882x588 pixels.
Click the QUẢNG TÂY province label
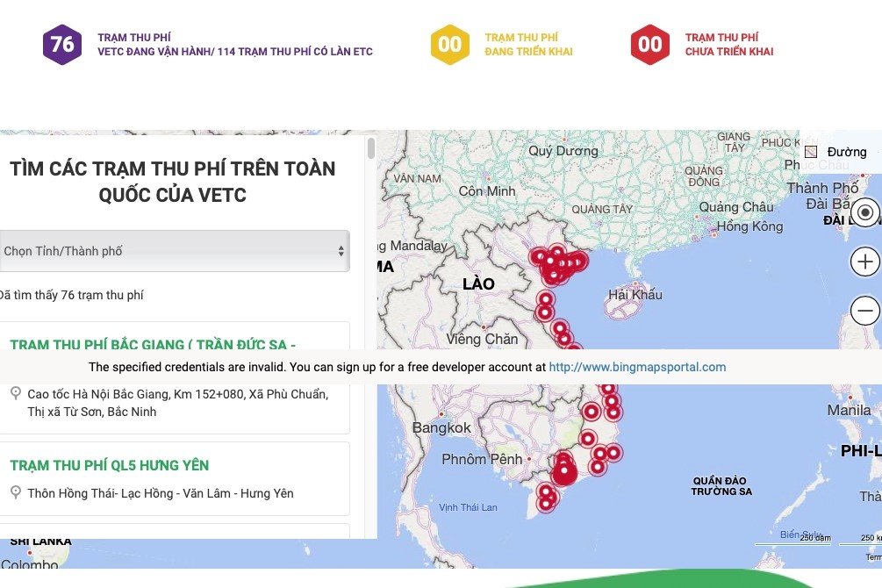point(602,210)
